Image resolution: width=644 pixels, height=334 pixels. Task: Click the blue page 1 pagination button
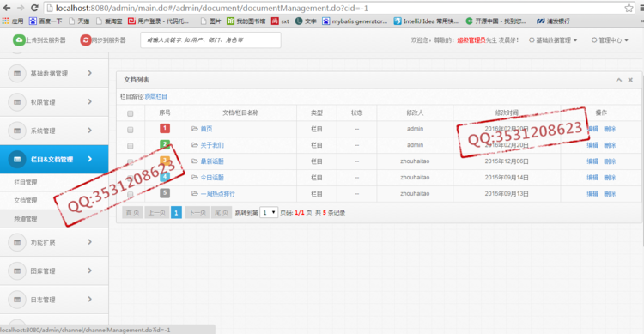click(176, 212)
